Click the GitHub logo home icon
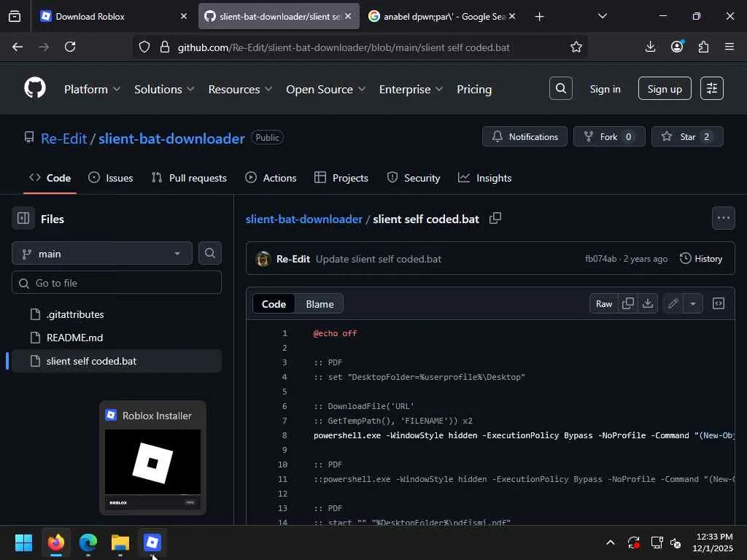747x560 pixels. pos(35,88)
